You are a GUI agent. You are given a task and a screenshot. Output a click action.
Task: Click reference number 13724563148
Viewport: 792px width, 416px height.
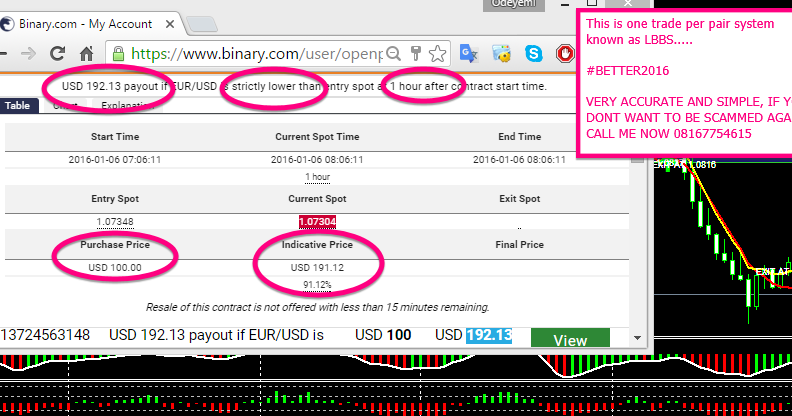click(45, 335)
